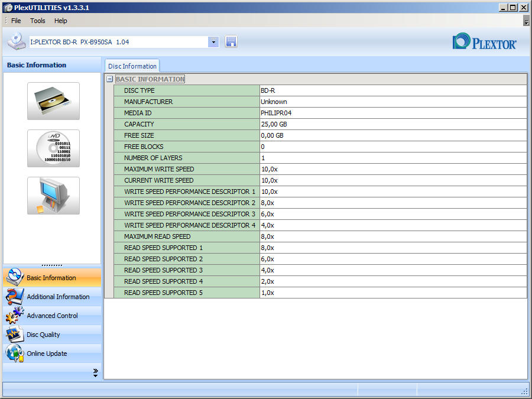Expand the navigation pane chevron options
Screen dimensions: 532x399
click(95, 372)
